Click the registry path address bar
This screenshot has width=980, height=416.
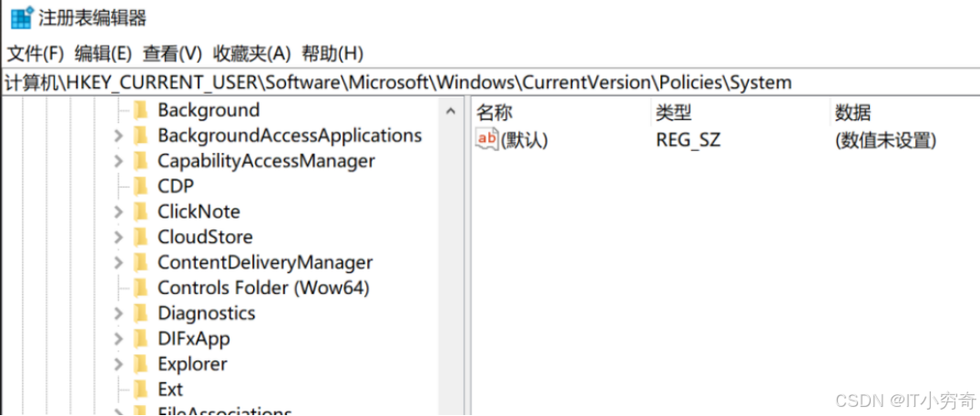point(490,83)
